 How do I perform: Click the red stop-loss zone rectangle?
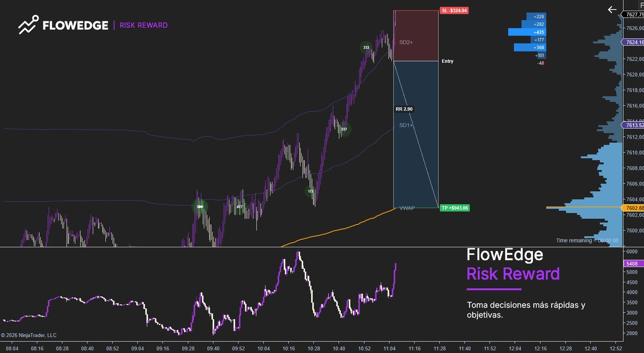[416, 35]
